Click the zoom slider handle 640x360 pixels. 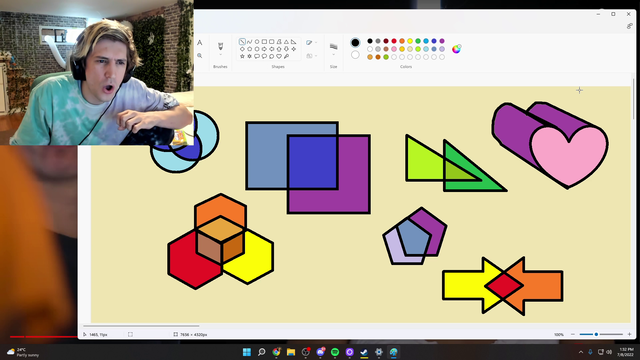[x=596, y=334]
